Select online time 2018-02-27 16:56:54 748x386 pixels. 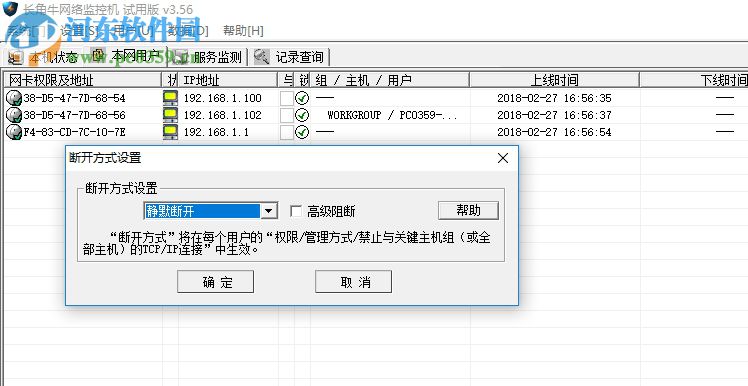pos(554,132)
